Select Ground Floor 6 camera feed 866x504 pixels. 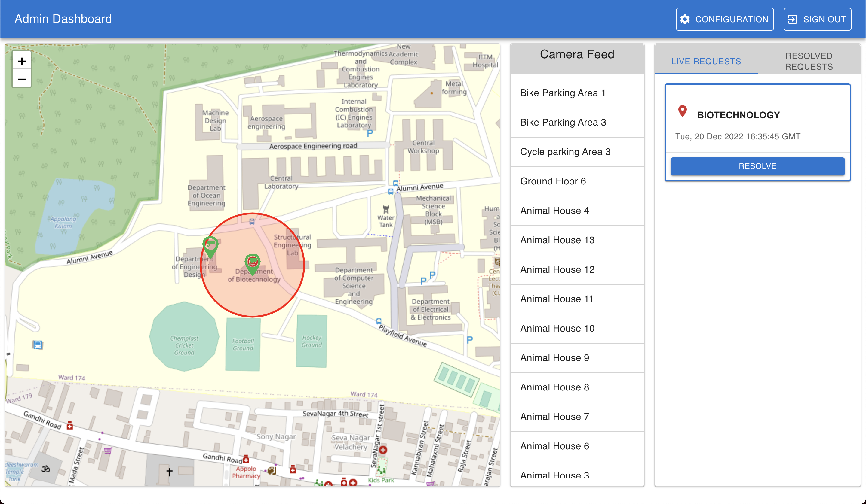576,181
